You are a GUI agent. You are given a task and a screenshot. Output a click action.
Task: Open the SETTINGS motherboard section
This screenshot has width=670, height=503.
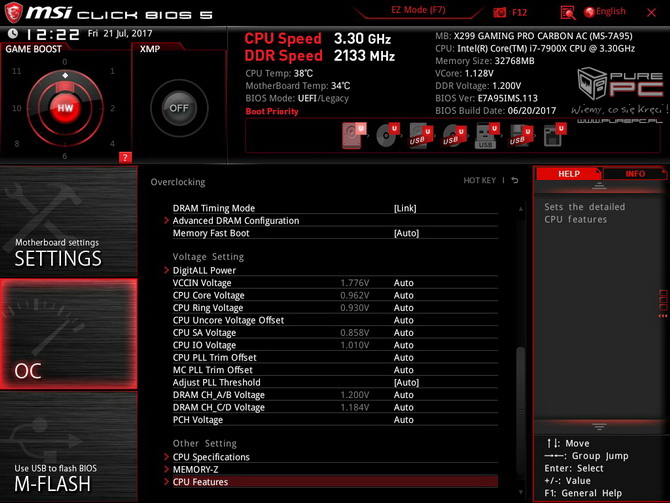pyautogui.click(x=68, y=221)
